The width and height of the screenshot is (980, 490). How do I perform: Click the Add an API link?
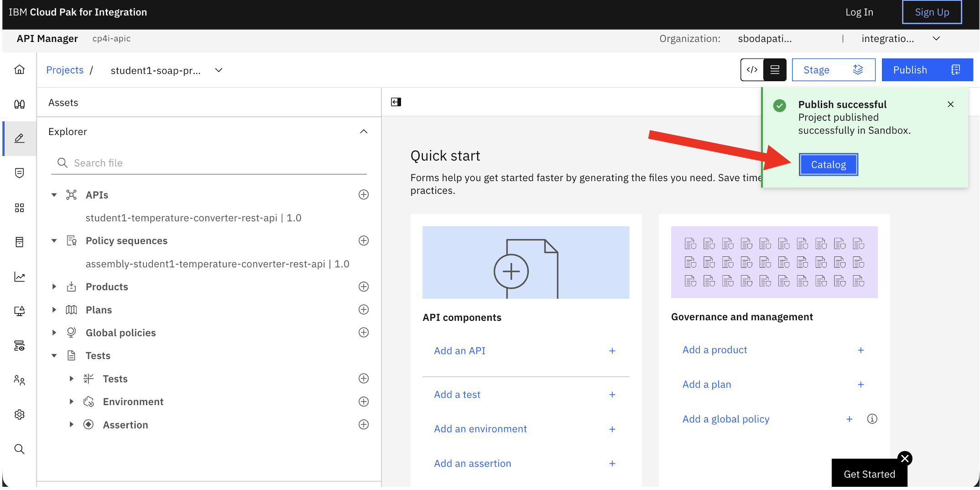click(459, 351)
